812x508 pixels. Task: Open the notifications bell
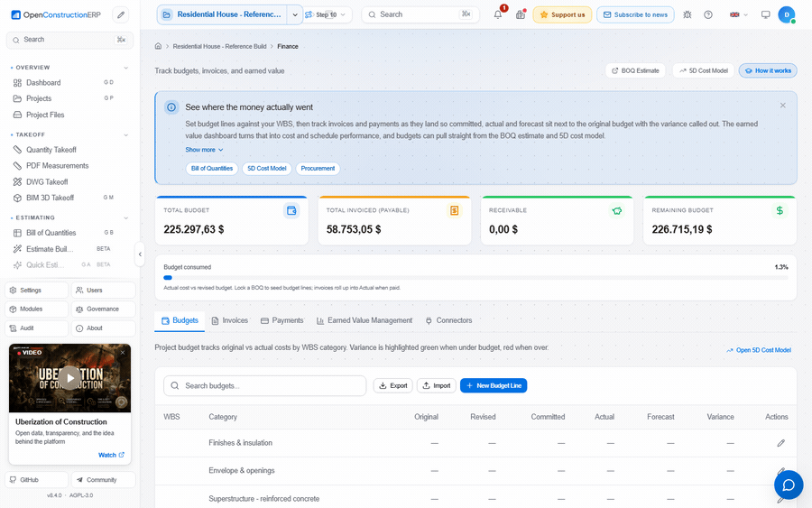click(x=498, y=14)
